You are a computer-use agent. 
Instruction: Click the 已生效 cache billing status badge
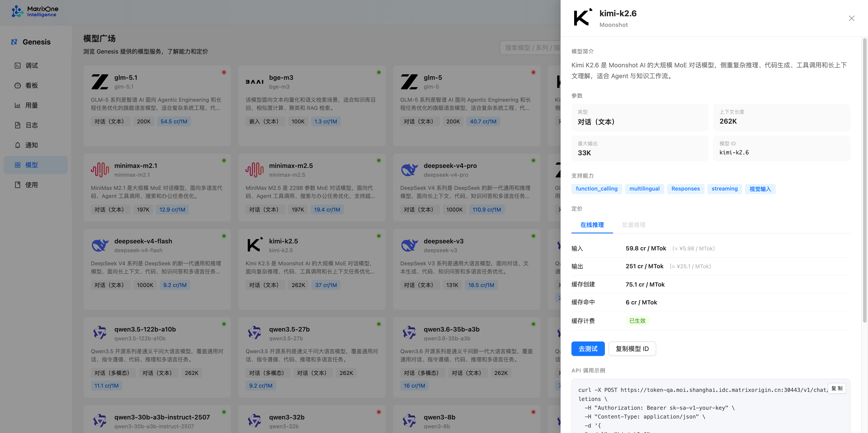(637, 321)
